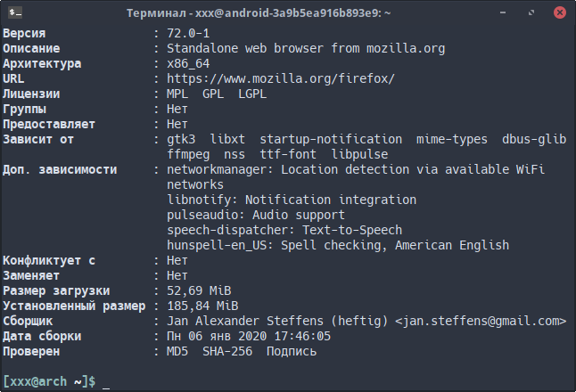
Task: Maximize the terminal window
Action: [531, 12]
